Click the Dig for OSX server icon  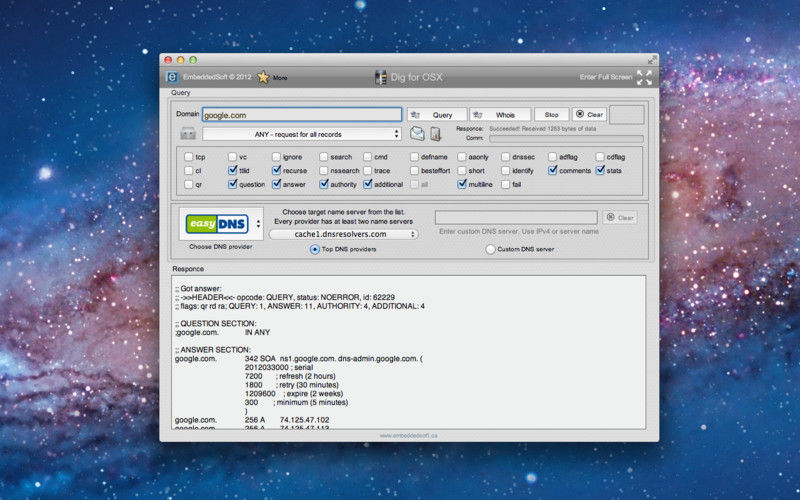tap(381, 78)
